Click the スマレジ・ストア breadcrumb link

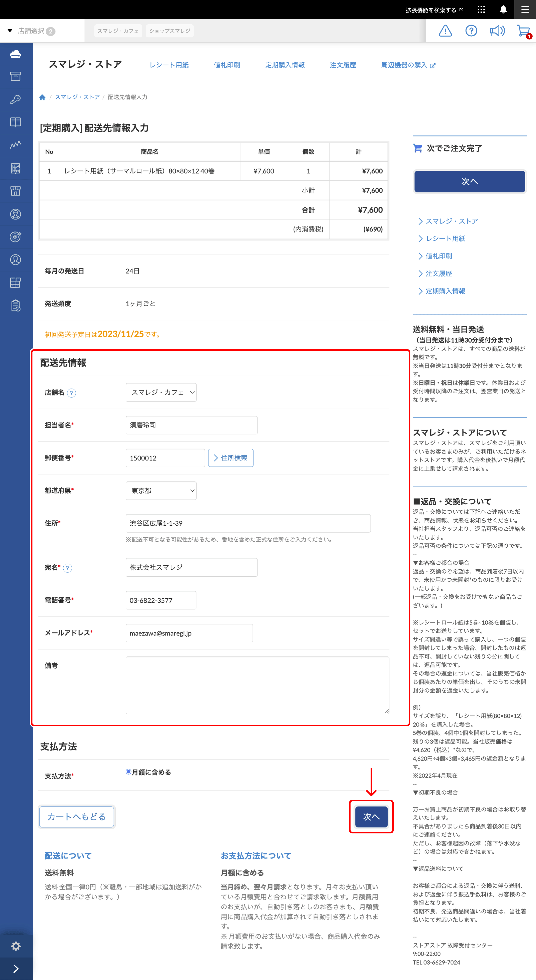click(x=77, y=97)
